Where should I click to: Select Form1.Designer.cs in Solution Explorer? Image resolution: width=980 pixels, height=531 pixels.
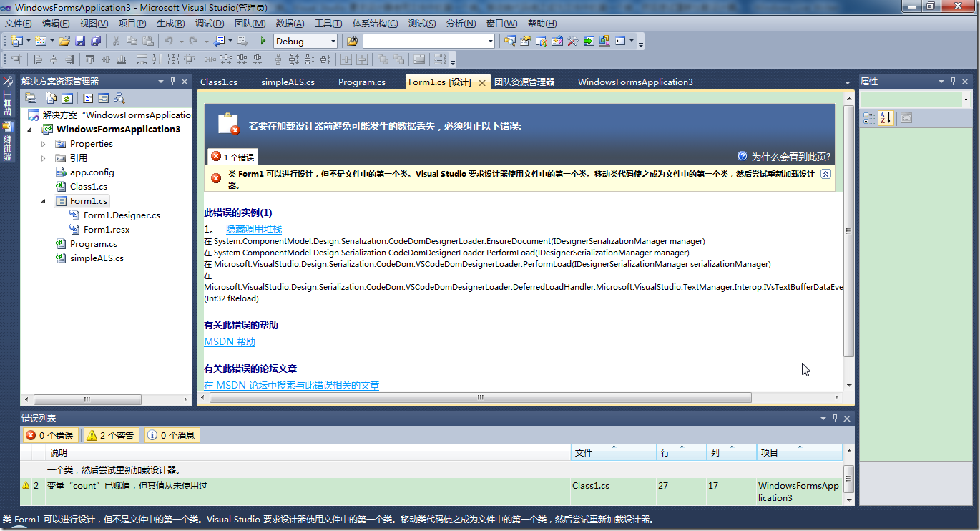click(122, 215)
